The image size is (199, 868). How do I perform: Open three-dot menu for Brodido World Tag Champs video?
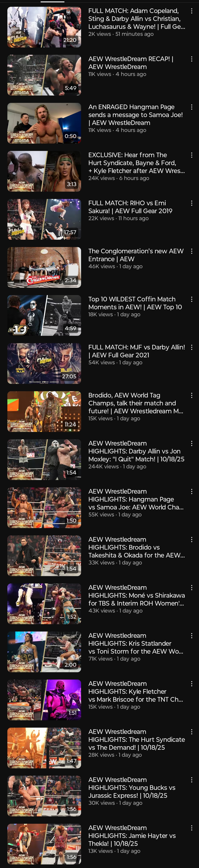pos(192,395)
